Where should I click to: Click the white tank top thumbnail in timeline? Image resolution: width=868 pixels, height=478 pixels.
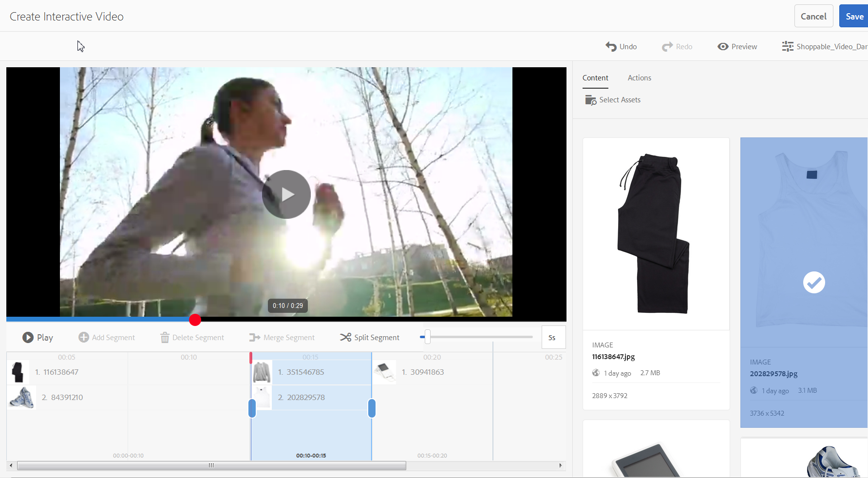[x=262, y=398]
